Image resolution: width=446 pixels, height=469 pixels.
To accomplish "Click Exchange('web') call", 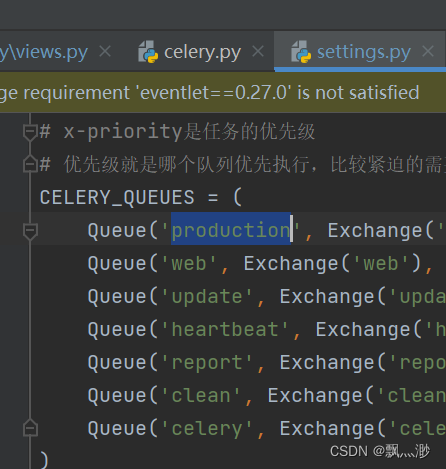I will 333,264.
